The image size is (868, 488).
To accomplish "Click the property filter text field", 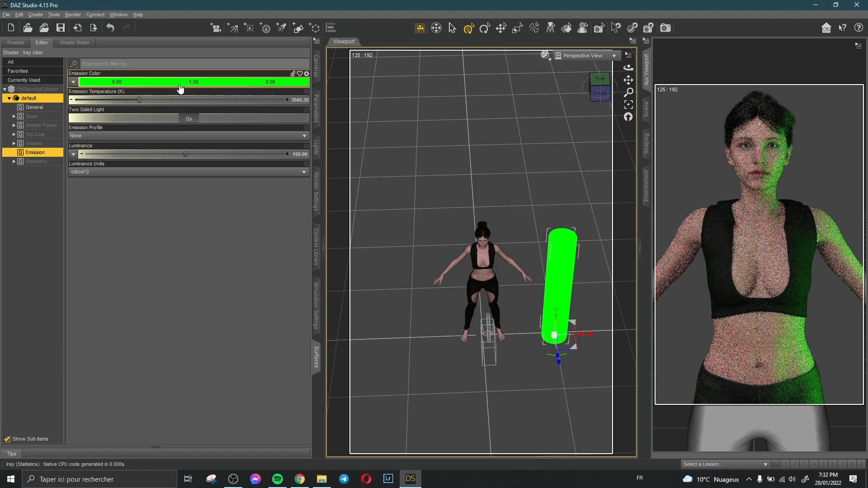I will (x=194, y=64).
